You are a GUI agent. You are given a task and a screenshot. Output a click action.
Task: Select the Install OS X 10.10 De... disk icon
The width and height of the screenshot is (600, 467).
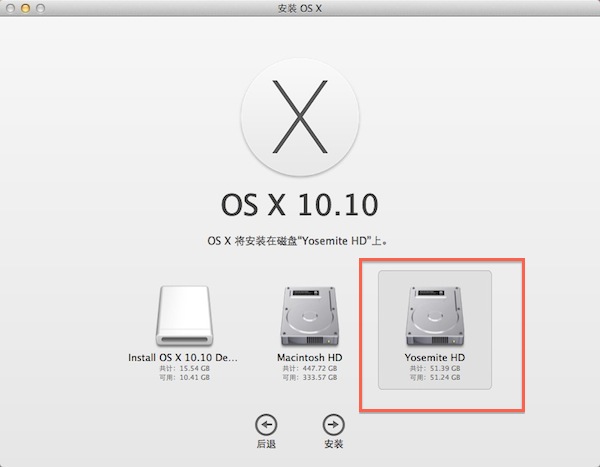[184, 316]
